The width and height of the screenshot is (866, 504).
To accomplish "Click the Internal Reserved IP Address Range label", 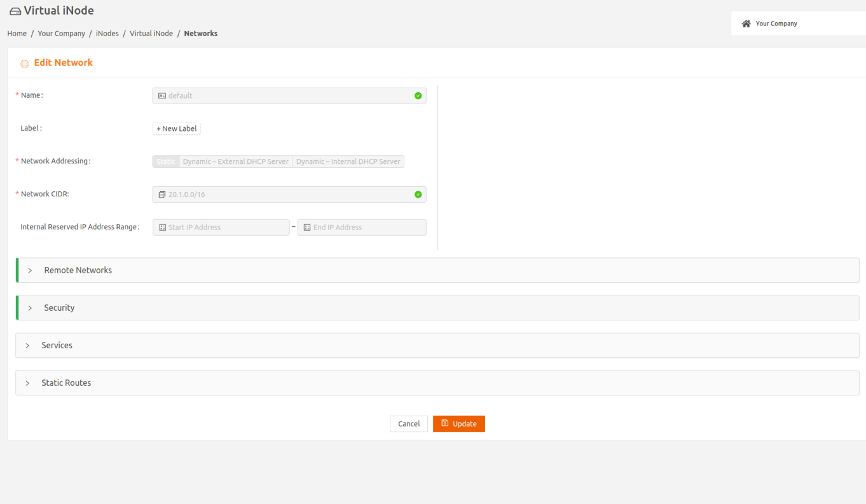I will [80, 227].
